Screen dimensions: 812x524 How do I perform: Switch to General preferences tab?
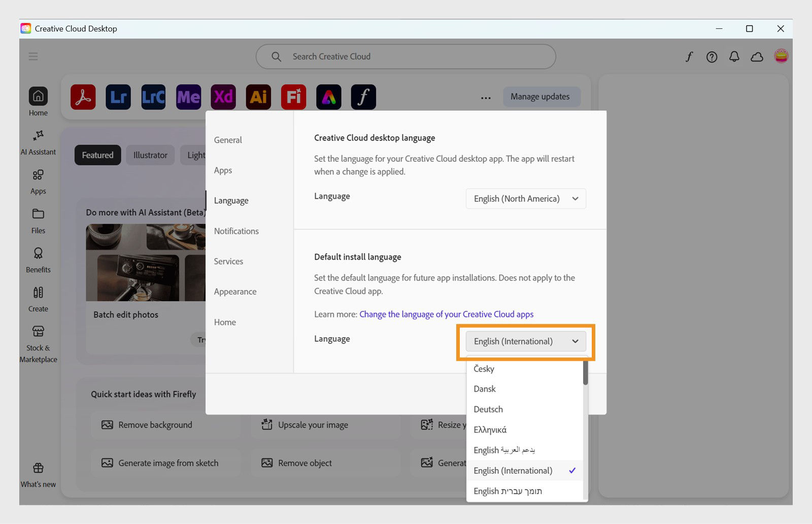pos(228,140)
